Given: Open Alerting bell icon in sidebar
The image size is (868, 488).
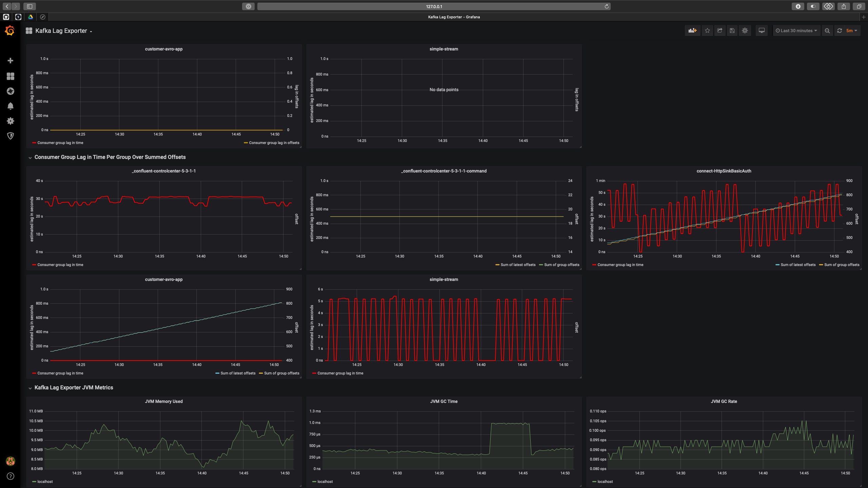Looking at the screenshot, I should tap(11, 106).
